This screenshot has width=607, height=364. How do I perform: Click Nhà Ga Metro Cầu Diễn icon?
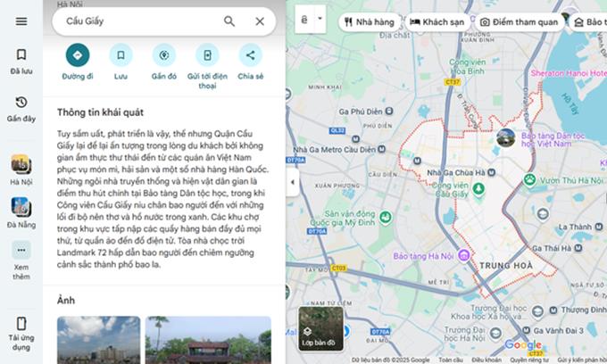[381, 149]
